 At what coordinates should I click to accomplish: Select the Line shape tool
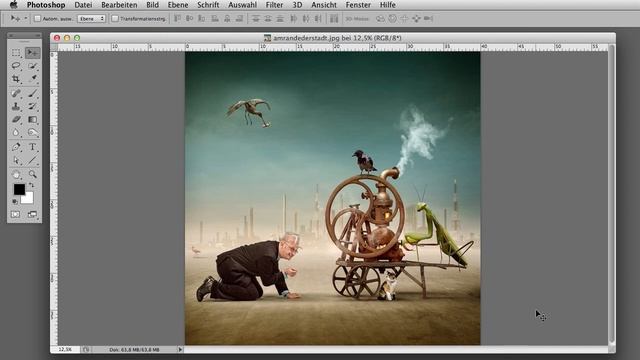(33, 160)
